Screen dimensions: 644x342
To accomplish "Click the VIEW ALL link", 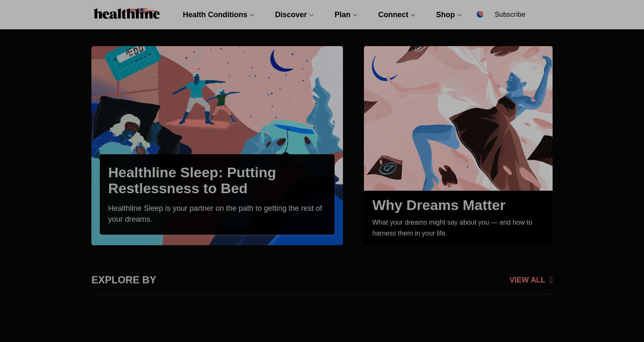I will coord(527,280).
